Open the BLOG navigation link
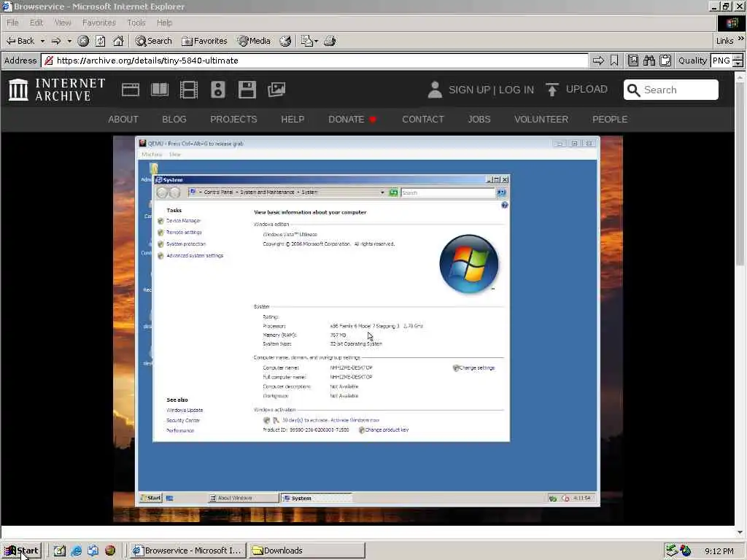 [x=174, y=119]
